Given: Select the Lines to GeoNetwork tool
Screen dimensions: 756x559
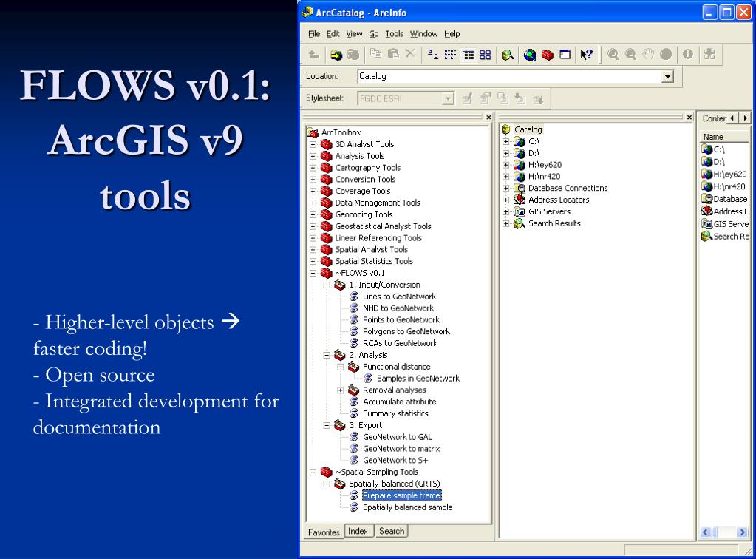Looking at the screenshot, I should pyautogui.click(x=399, y=297).
